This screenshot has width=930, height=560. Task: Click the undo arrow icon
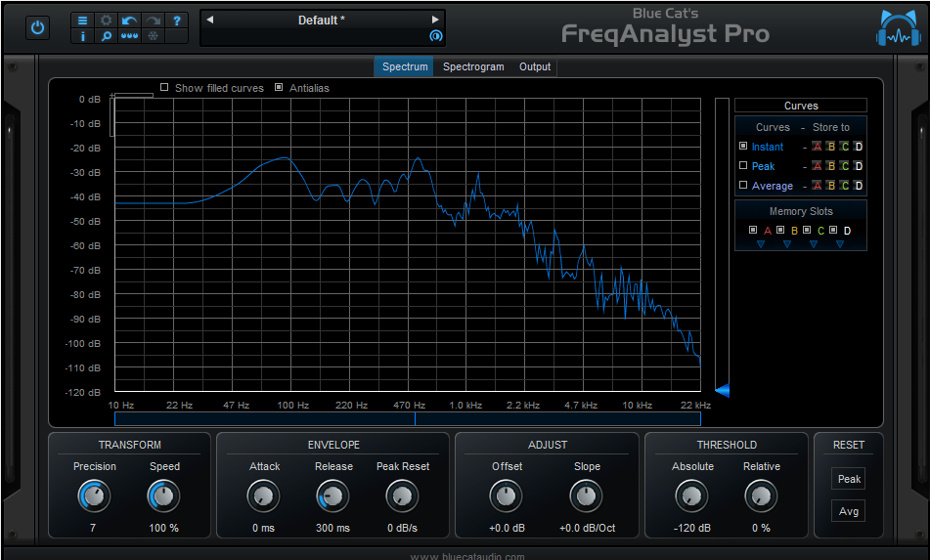[x=129, y=21]
